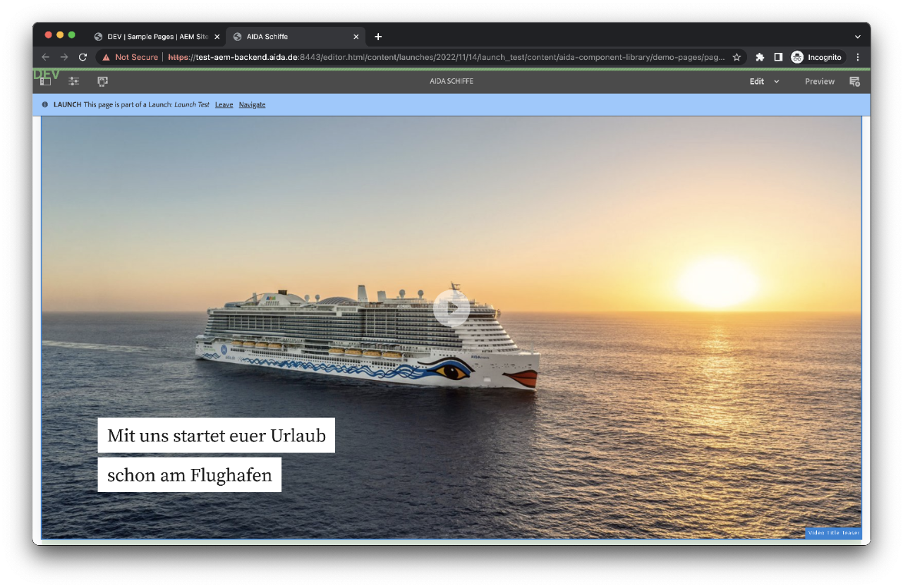Close the AIDA Schiffe tab
This screenshot has width=903, height=588.
point(356,37)
